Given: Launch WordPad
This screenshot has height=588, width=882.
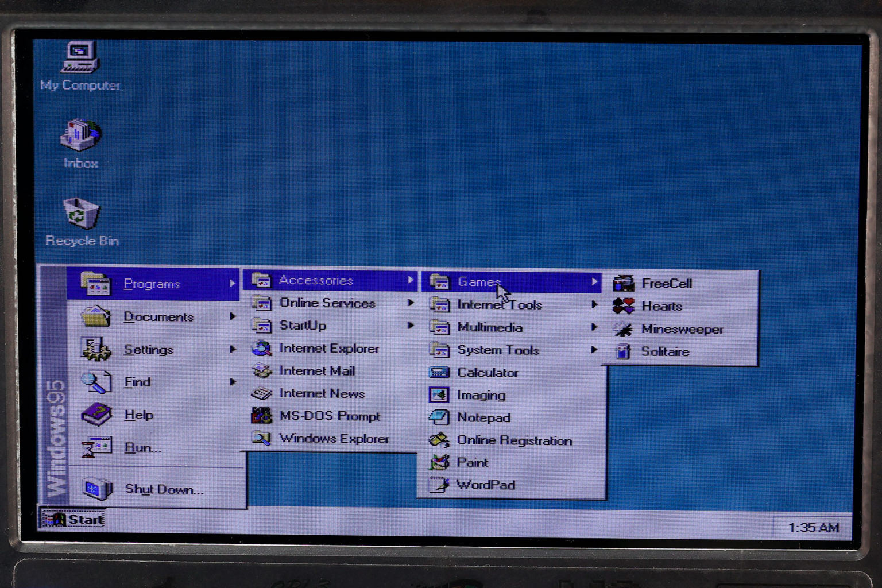Looking at the screenshot, I should pos(485,485).
